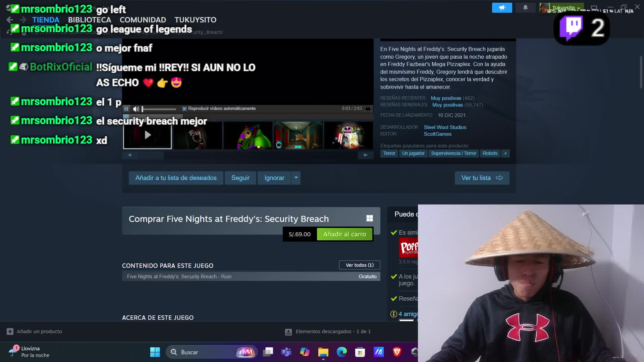Switch to the BIBLIOTECA tab
Viewport: 644px width, 362px height.
(x=90, y=20)
